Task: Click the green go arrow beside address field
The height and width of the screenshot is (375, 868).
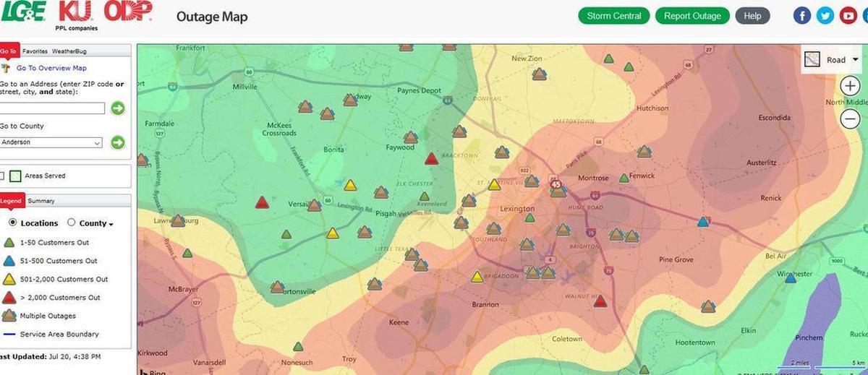Action: [118, 108]
